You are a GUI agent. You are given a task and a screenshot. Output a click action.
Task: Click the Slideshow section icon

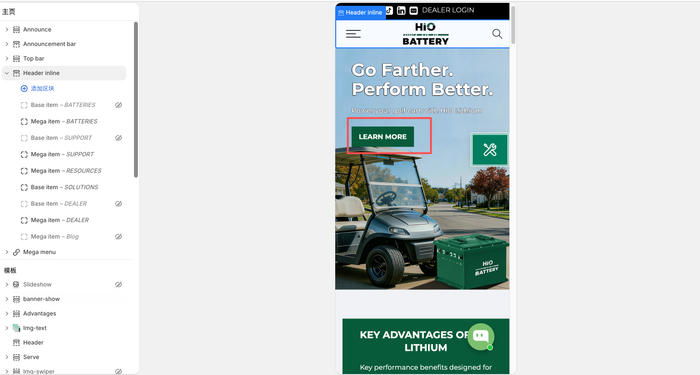coord(17,284)
